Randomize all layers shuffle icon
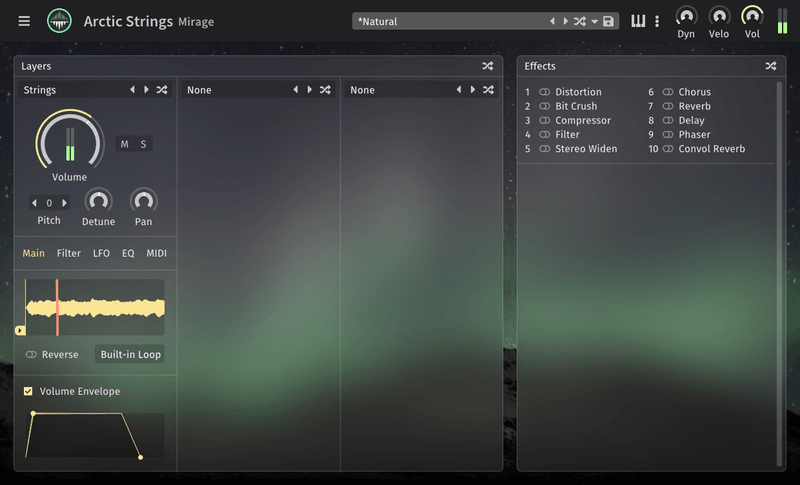Screen dimensions: 800x485 tap(488, 66)
